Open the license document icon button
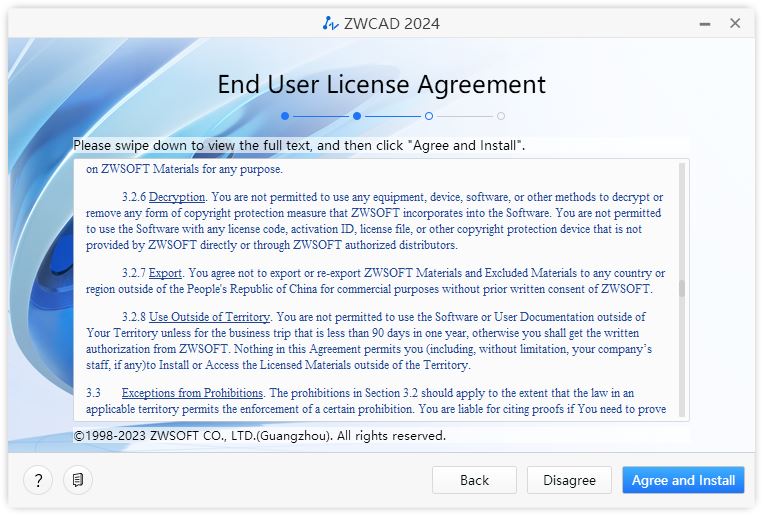The width and height of the screenshot is (763, 516). click(x=77, y=481)
